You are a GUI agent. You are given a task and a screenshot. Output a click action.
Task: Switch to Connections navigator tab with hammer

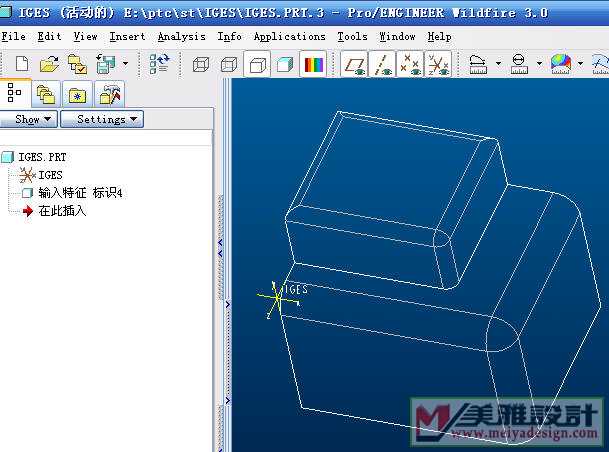tap(110, 94)
